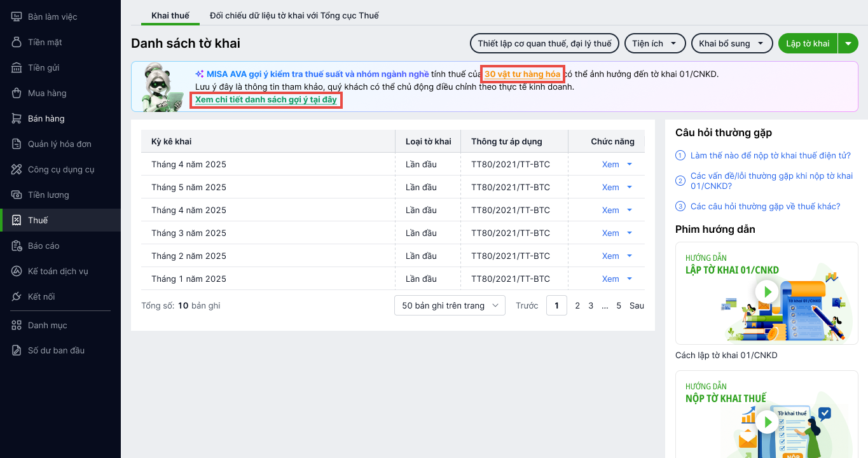Expand actions arrow for Tháng 2 năm 2025
Viewport: 868px width, 458px height.
[x=630, y=256]
